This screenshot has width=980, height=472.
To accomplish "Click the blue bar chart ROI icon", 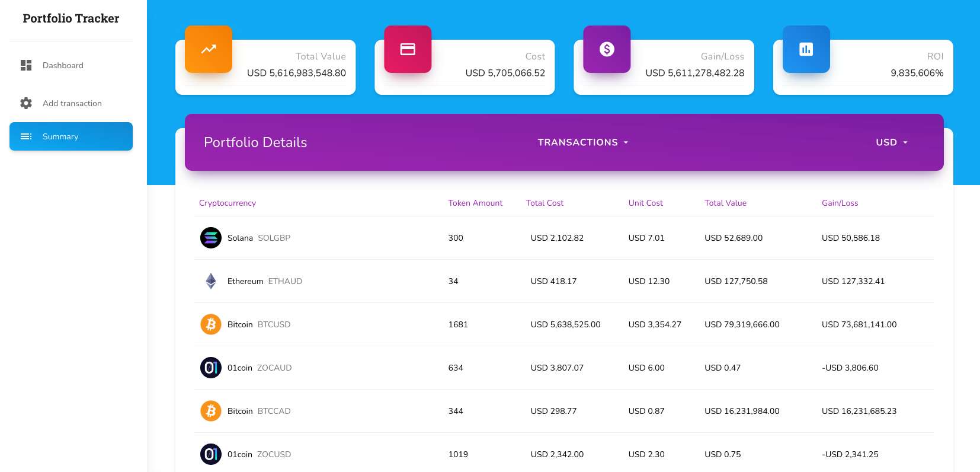I will point(806,49).
